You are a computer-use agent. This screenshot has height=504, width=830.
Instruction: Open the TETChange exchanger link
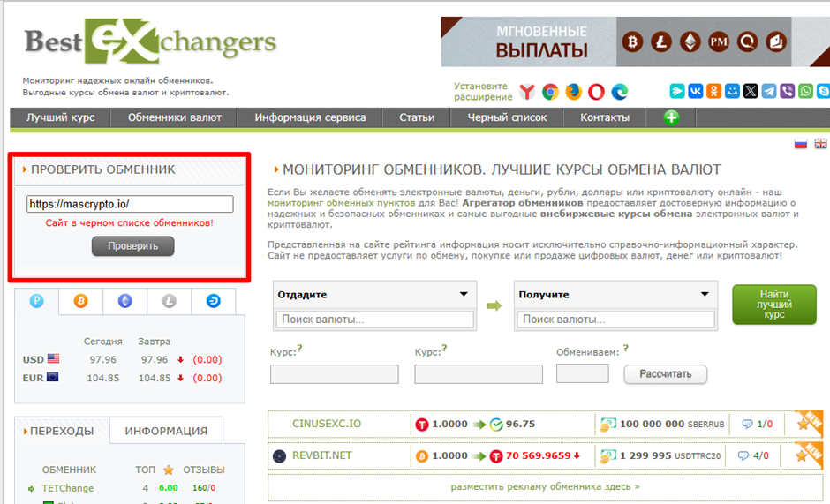coord(68,488)
